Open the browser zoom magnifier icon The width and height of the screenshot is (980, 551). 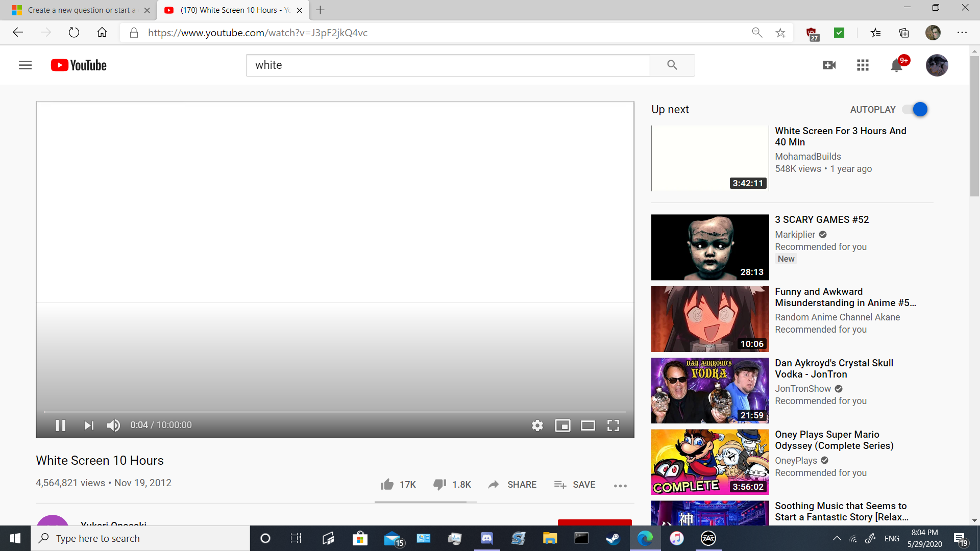757,33
